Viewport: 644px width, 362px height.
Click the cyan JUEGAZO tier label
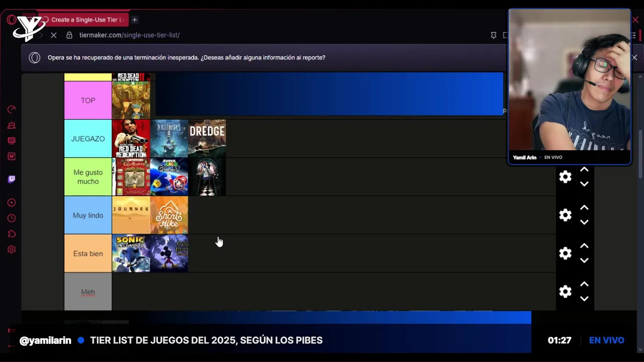(x=88, y=139)
